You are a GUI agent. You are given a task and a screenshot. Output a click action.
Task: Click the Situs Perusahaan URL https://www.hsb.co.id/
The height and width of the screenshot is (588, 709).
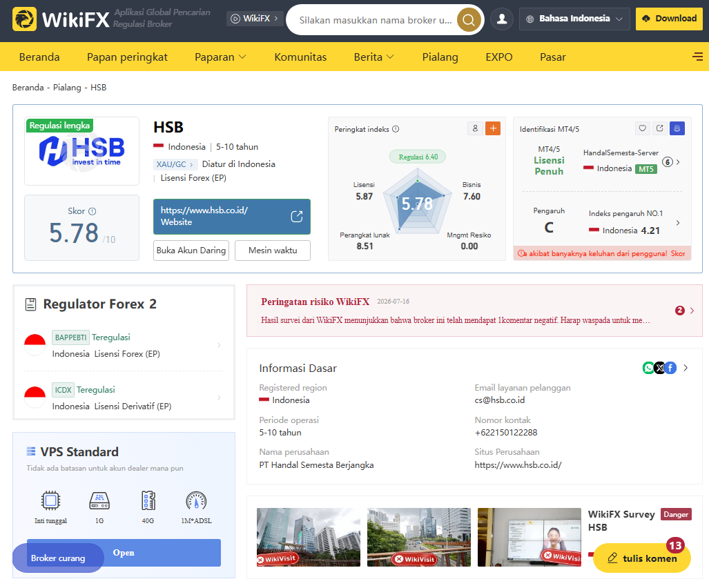518,464
